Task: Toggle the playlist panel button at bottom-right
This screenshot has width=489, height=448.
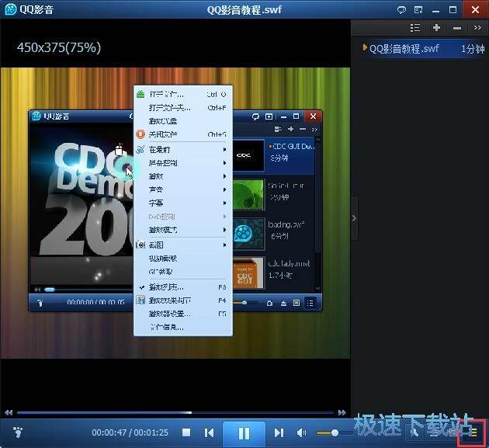Action: point(472,432)
